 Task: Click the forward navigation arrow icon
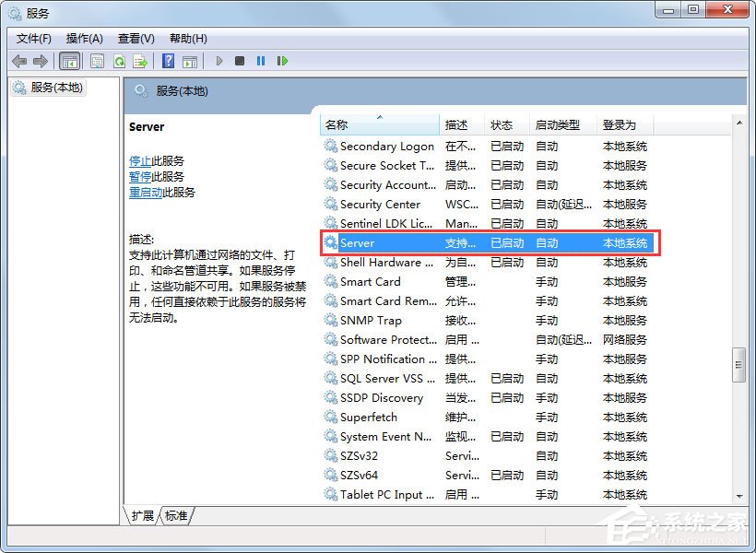click(41, 61)
